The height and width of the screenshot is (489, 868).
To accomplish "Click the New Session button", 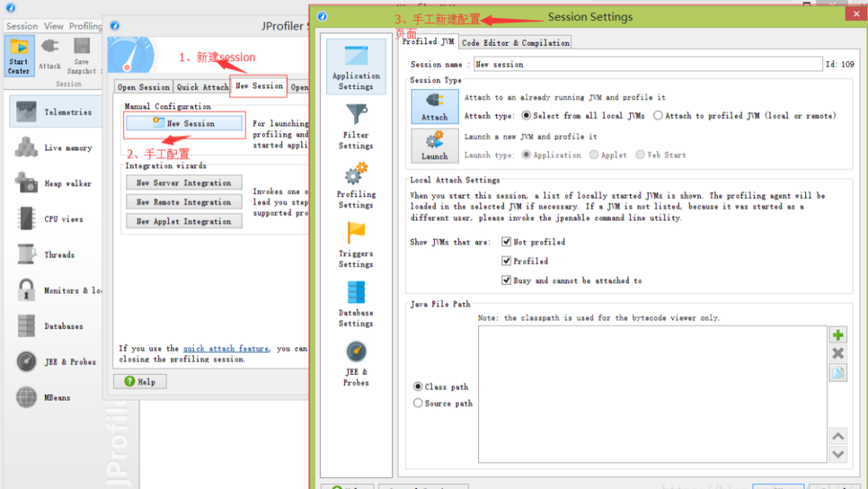I will (184, 124).
